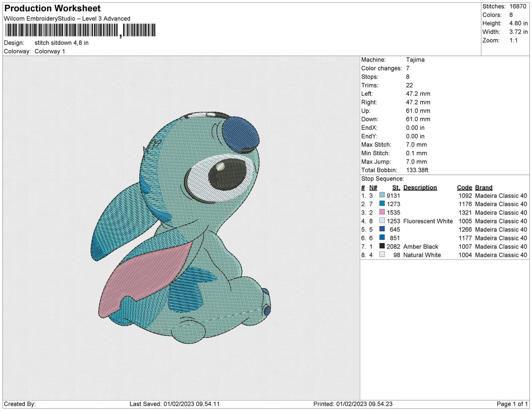Click the Brand column header

(484, 187)
